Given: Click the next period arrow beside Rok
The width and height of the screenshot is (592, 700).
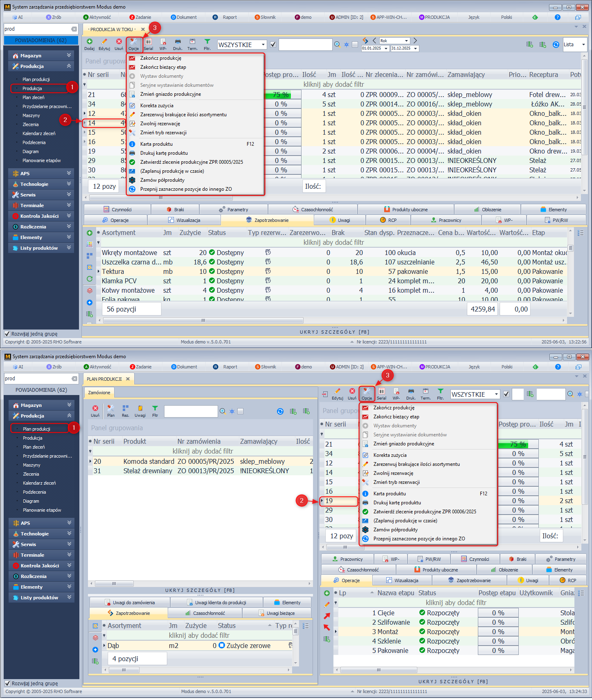Looking at the screenshot, I should [415, 41].
